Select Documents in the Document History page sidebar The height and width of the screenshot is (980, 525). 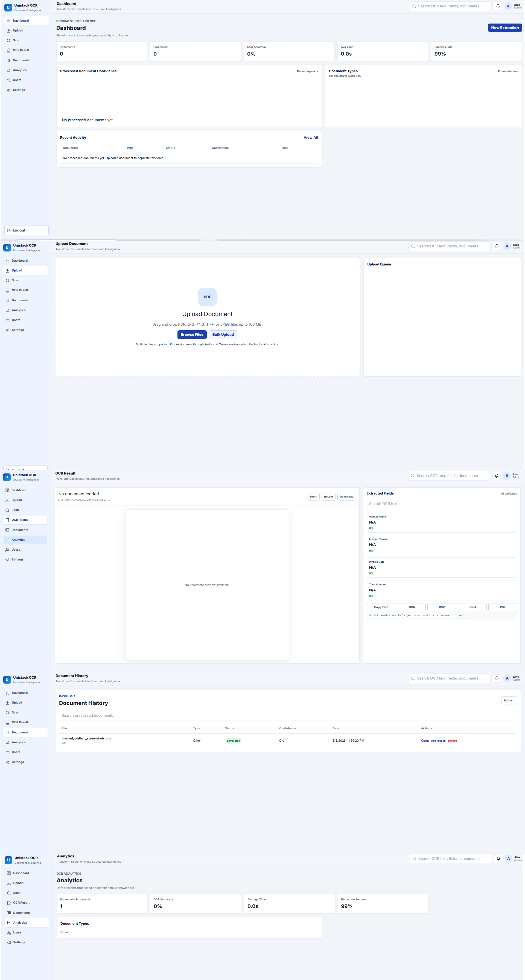pyautogui.click(x=25, y=732)
